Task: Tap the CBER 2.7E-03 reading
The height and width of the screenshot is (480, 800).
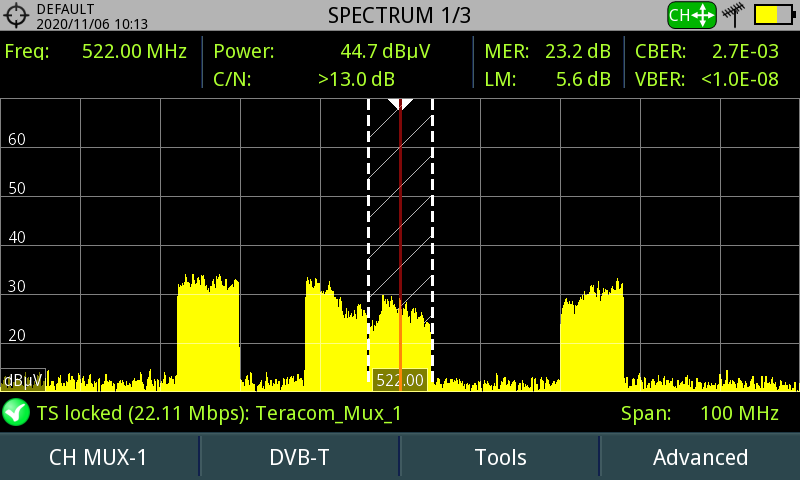Action: click(707, 51)
